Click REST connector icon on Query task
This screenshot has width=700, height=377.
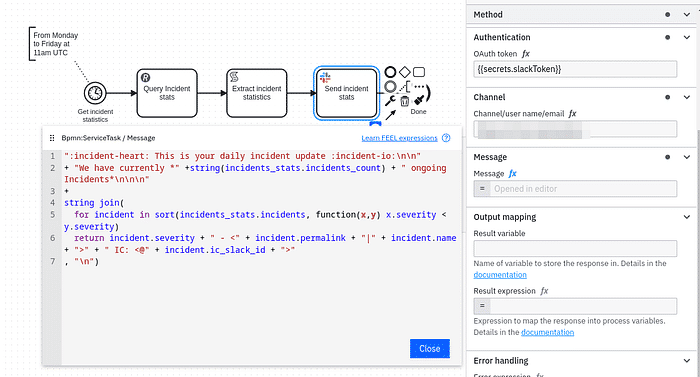[x=146, y=78]
